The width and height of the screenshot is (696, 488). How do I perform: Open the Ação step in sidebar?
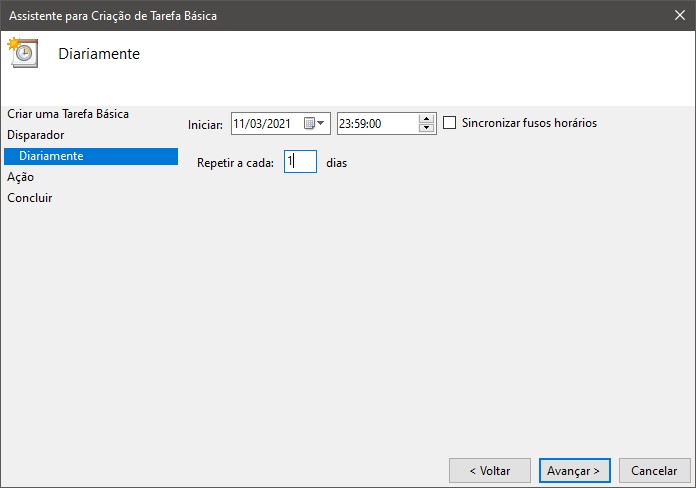[x=21, y=176]
